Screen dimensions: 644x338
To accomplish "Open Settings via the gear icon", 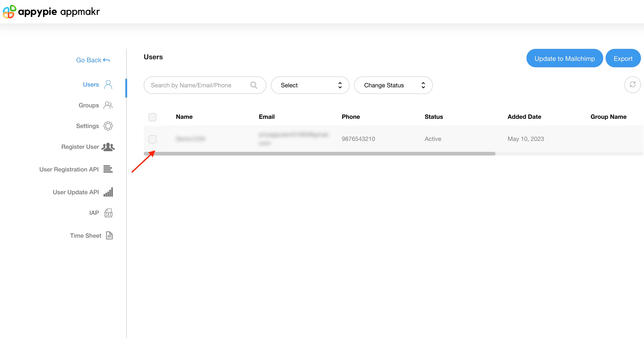I will coord(108,126).
